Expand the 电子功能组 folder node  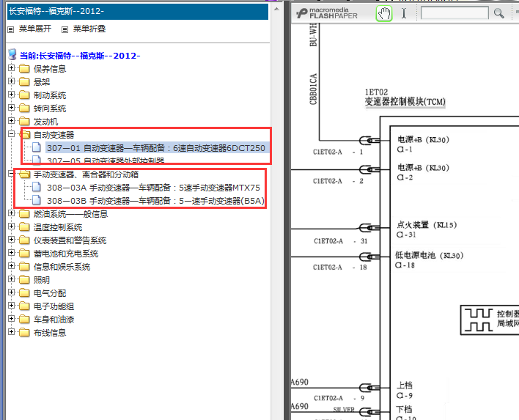pyautogui.click(x=11, y=306)
